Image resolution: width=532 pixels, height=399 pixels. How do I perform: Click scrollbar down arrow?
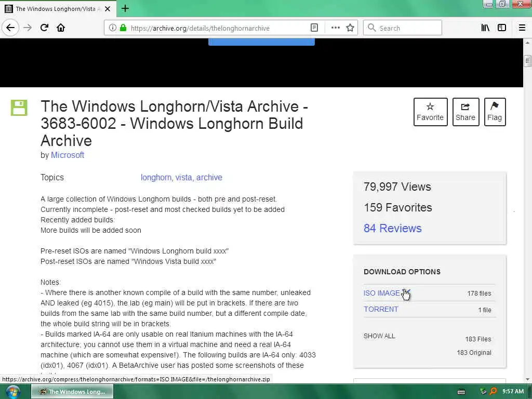527,379
